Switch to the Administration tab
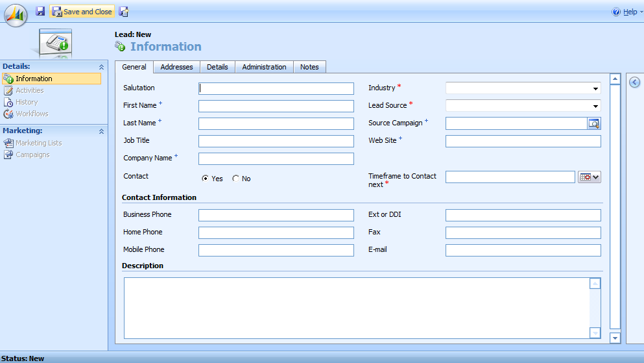The height and width of the screenshot is (363, 644). pyautogui.click(x=264, y=67)
